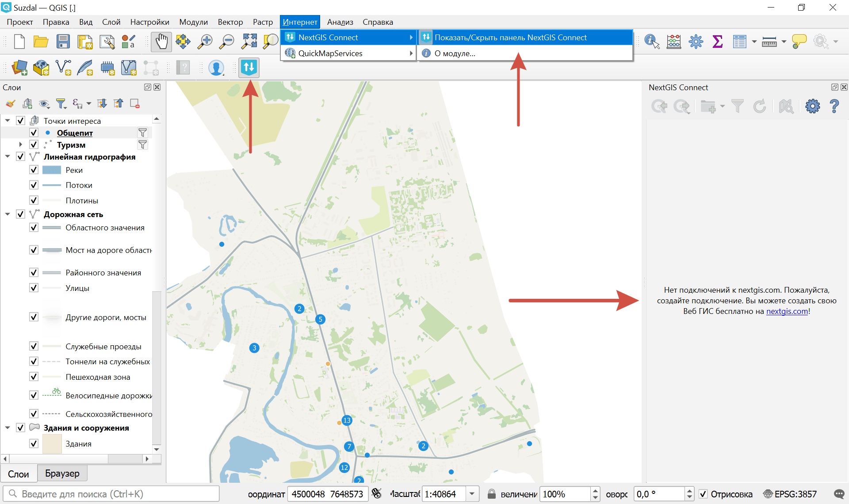Show statistical summary with the sigma icon
The image size is (849, 504).
[x=717, y=42]
